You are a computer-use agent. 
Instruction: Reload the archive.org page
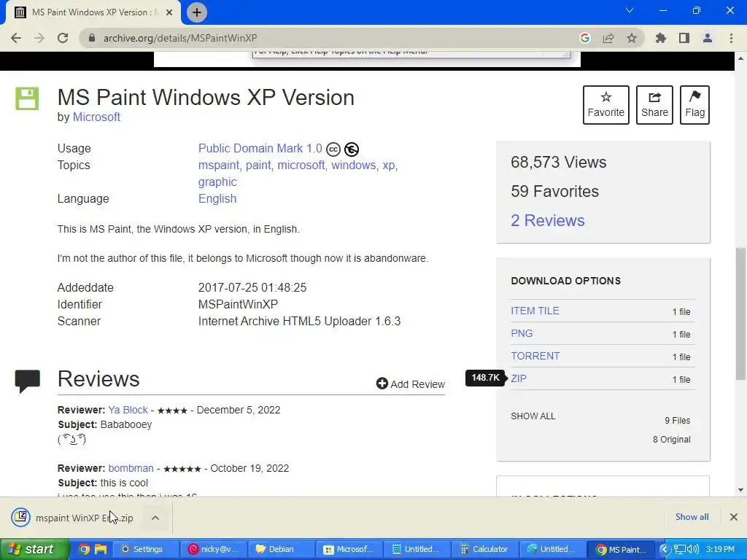tap(63, 38)
